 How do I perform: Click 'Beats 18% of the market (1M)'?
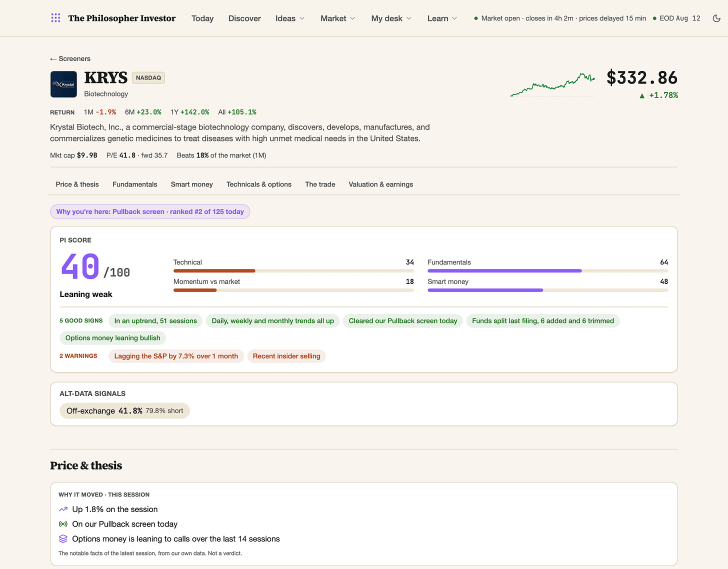coord(221,155)
